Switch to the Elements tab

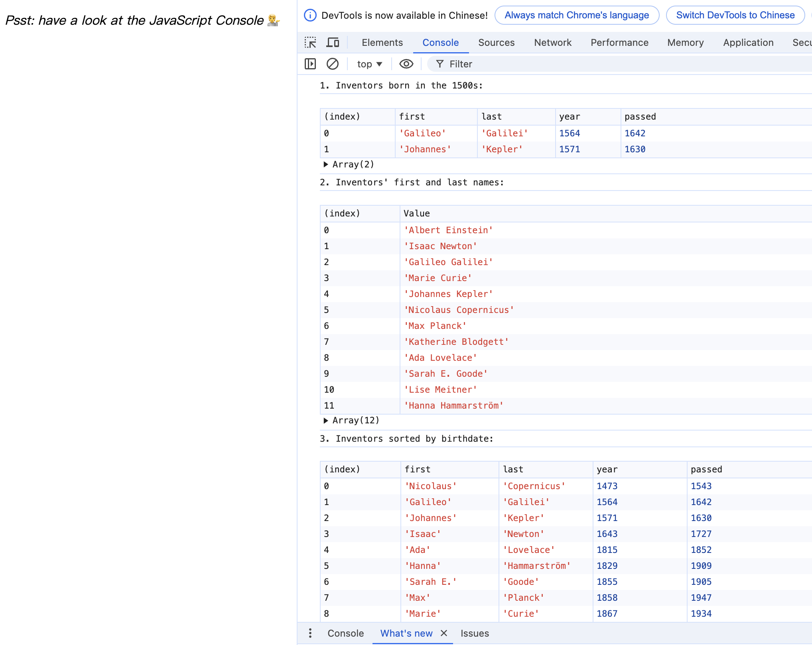tap(382, 42)
